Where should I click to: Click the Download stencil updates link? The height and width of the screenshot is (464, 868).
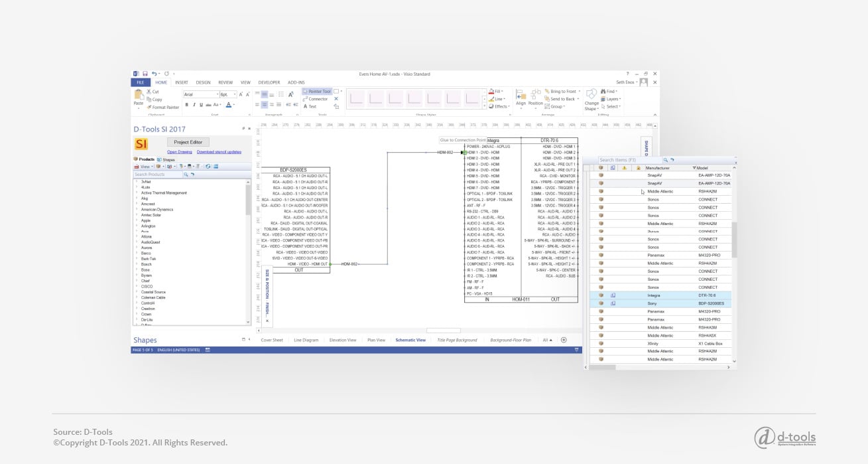coord(219,152)
